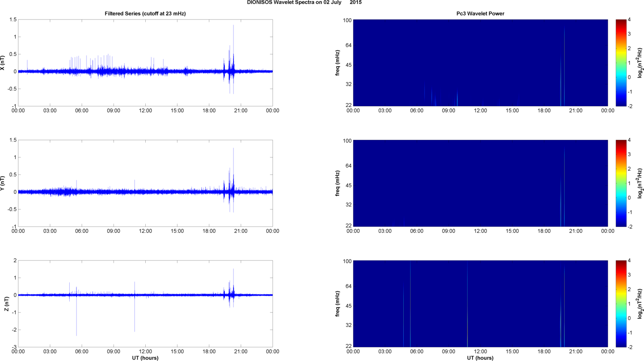Click 'UT (hours)' label under Z series plot
Viewport: 644px width, 361px height.
pyautogui.click(x=145, y=358)
